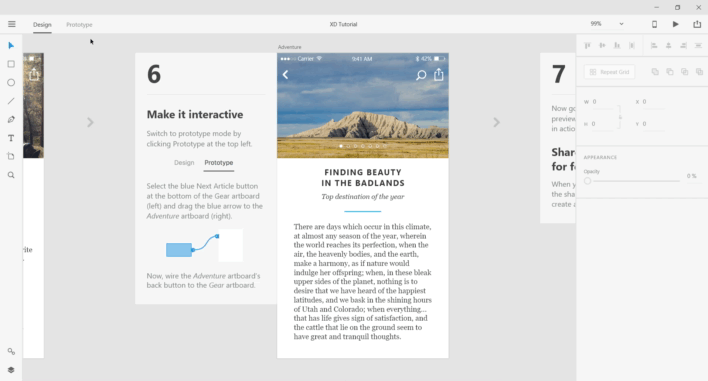This screenshot has width=708, height=381.
Task: Open the Assets panel icon
Action: click(x=11, y=351)
